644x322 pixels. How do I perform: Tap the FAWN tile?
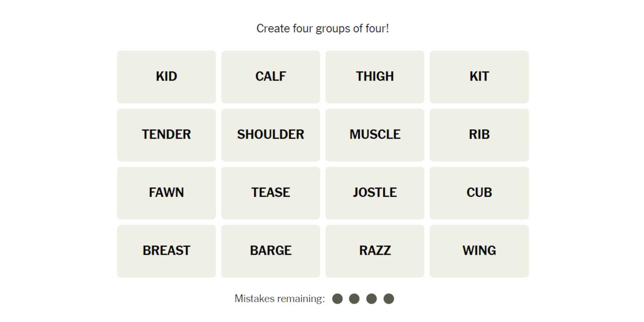pos(166,193)
